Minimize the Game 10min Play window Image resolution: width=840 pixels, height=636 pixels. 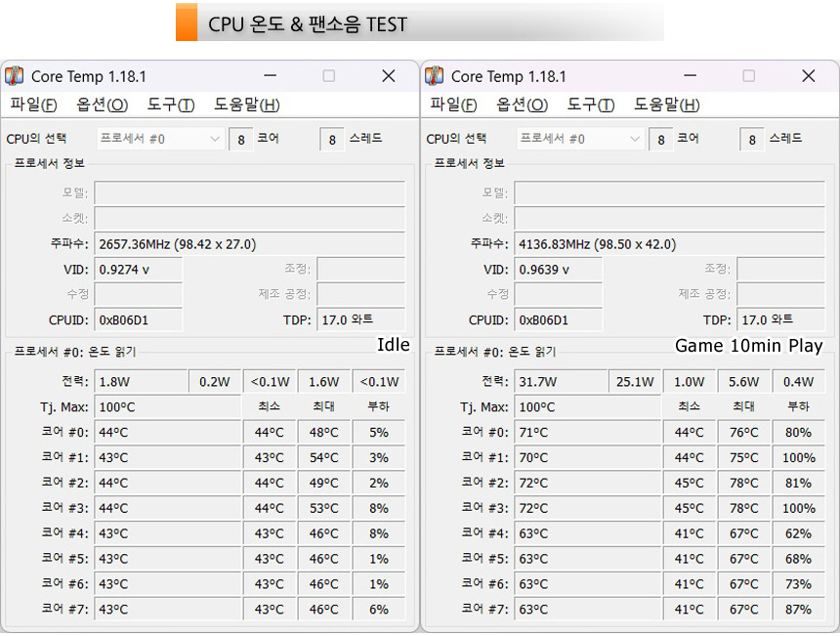click(x=690, y=76)
